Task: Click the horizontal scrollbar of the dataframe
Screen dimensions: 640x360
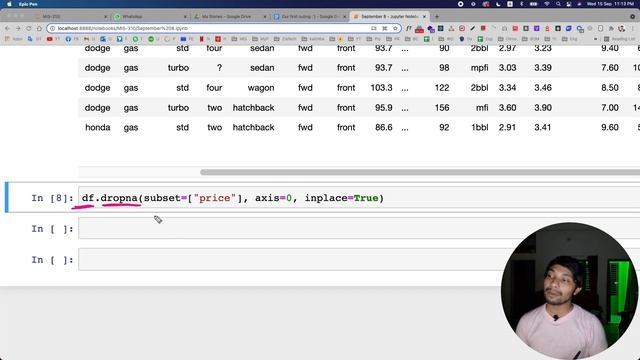Action: [x=420, y=172]
